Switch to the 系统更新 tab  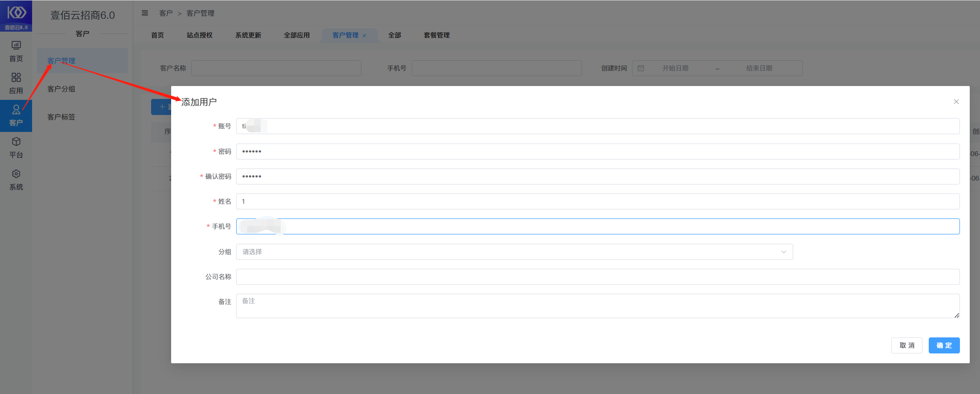click(248, 35)
